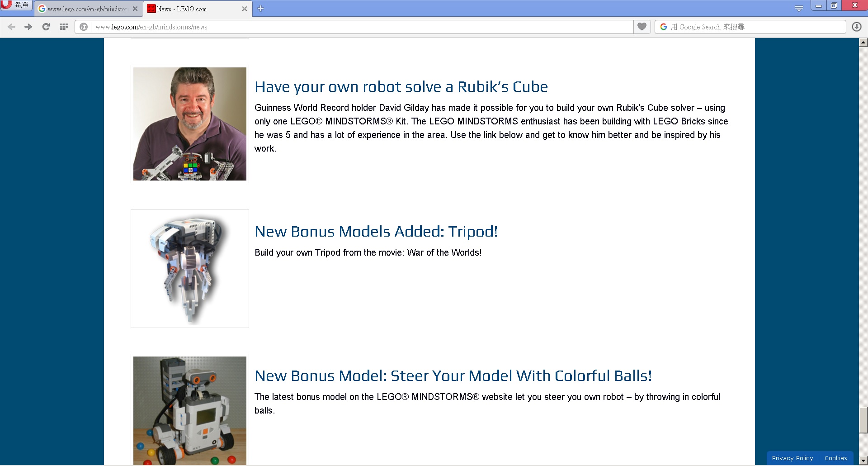This screenshot has height=466, width=868.
Task: Open the Cookies link
Action: tap(835, 458)
